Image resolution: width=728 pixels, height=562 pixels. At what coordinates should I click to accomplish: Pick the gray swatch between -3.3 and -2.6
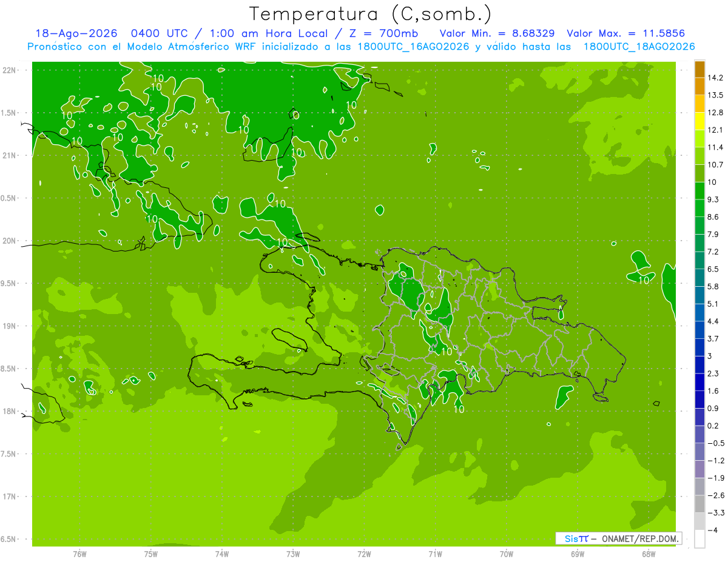click(699, 504)
